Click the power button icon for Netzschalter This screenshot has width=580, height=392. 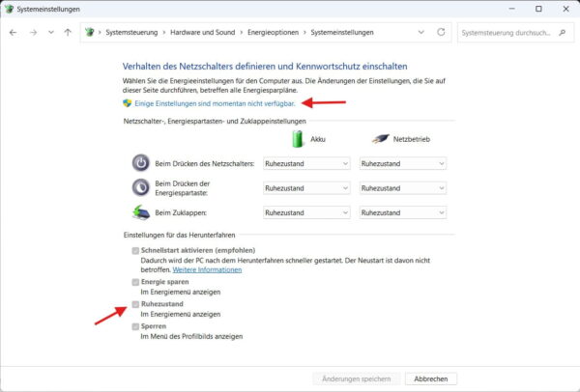coord(141,163)
